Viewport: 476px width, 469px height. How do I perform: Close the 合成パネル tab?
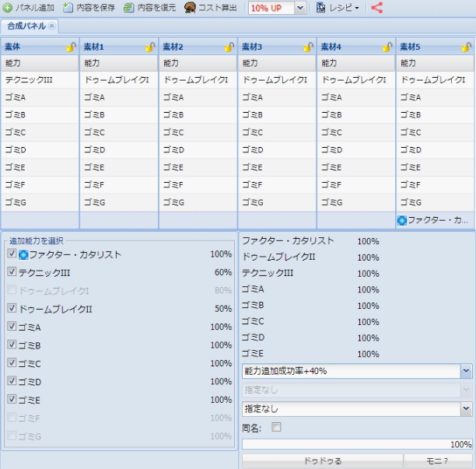[52, 26]
